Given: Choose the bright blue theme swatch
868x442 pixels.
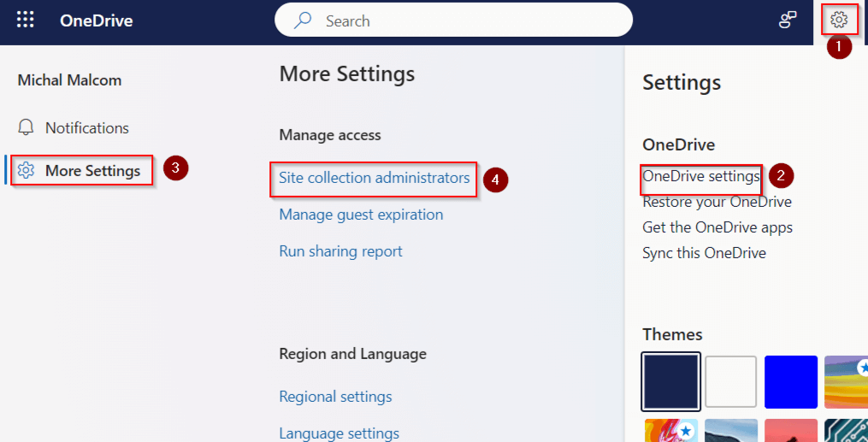Looking at the screenshot, I should click(791, 381).
